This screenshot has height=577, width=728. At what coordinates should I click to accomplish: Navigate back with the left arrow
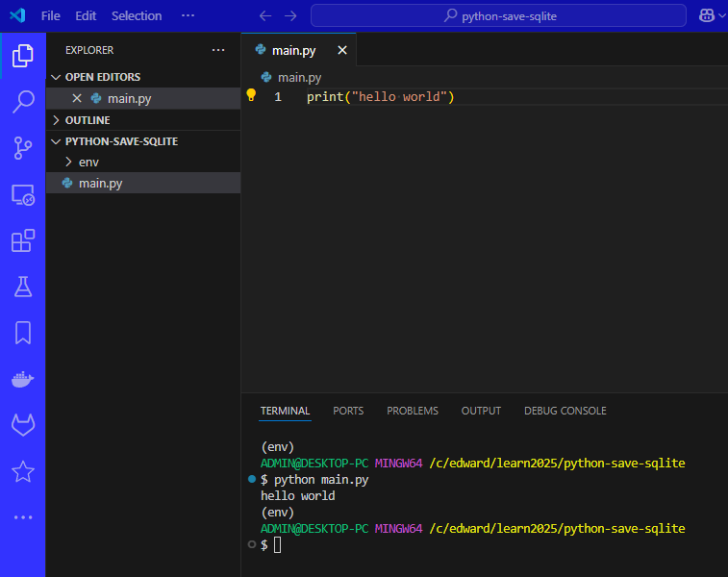coord(265,16)
